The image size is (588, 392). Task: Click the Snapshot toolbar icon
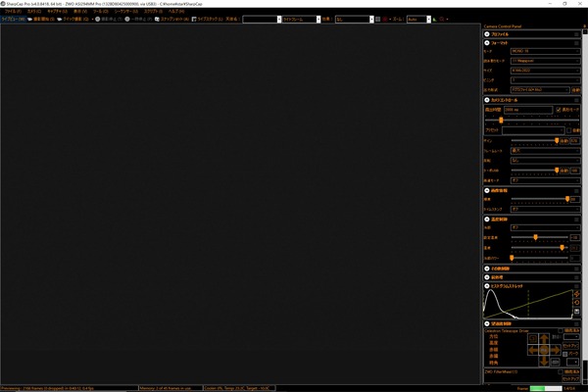(x=157, y=20)
